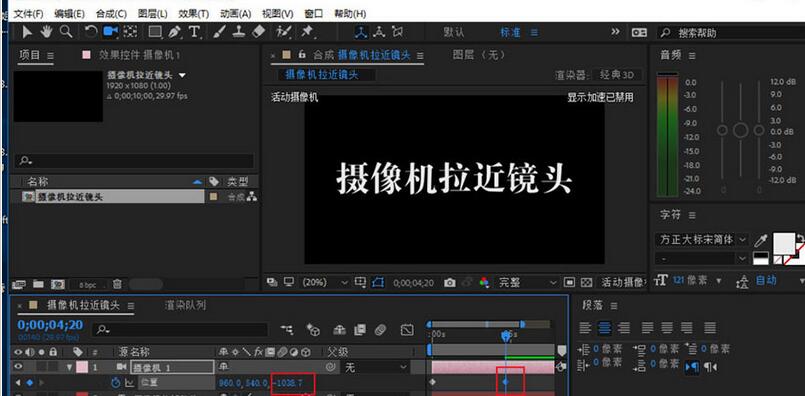Screen dimensions: 805x396
Task: Toggle the 位置 stopwatch on 摄像机 1
Action: coord(116,382)
